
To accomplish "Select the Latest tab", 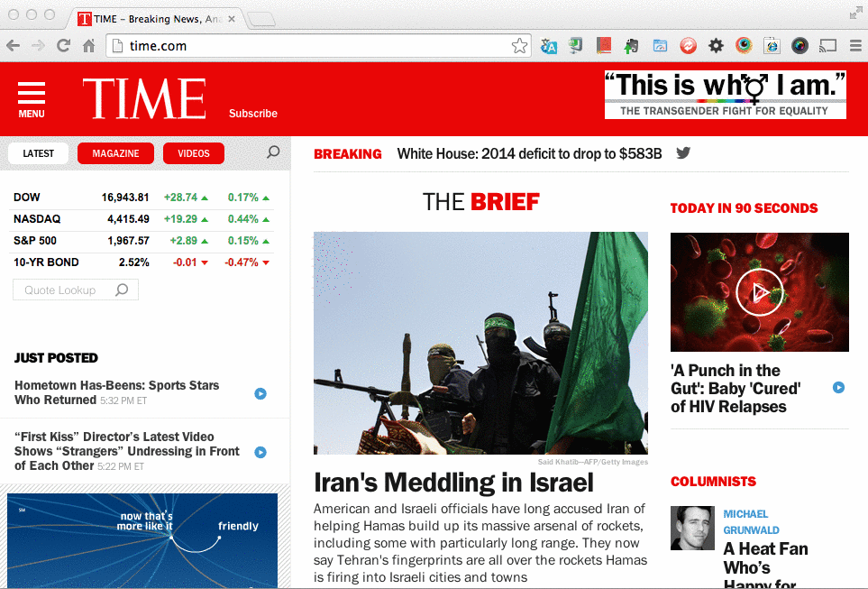I will pyautogui.click(x=39, y=153).
